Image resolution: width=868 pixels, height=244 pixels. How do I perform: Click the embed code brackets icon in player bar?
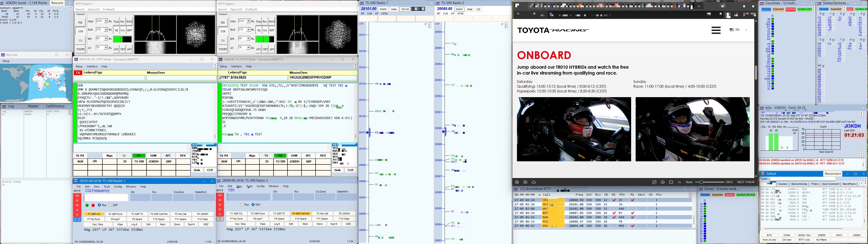coord(679,182)
